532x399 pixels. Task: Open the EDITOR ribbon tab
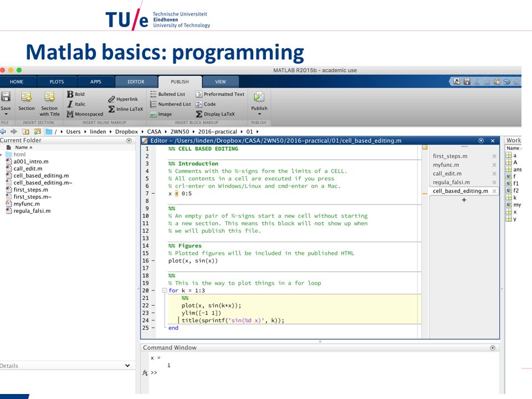(x=136, y=82)
